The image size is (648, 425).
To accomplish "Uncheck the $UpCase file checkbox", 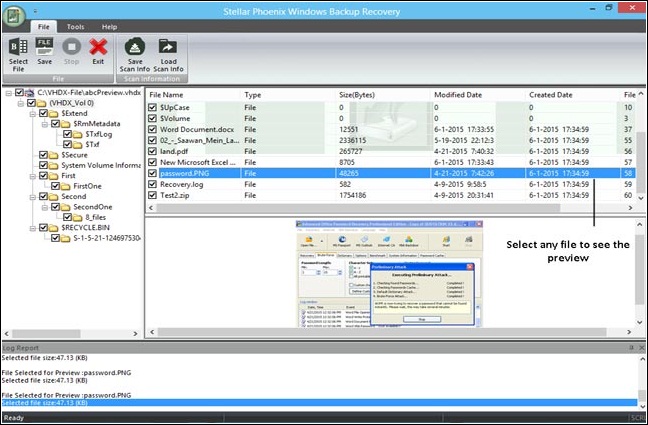I will point(152,107).
